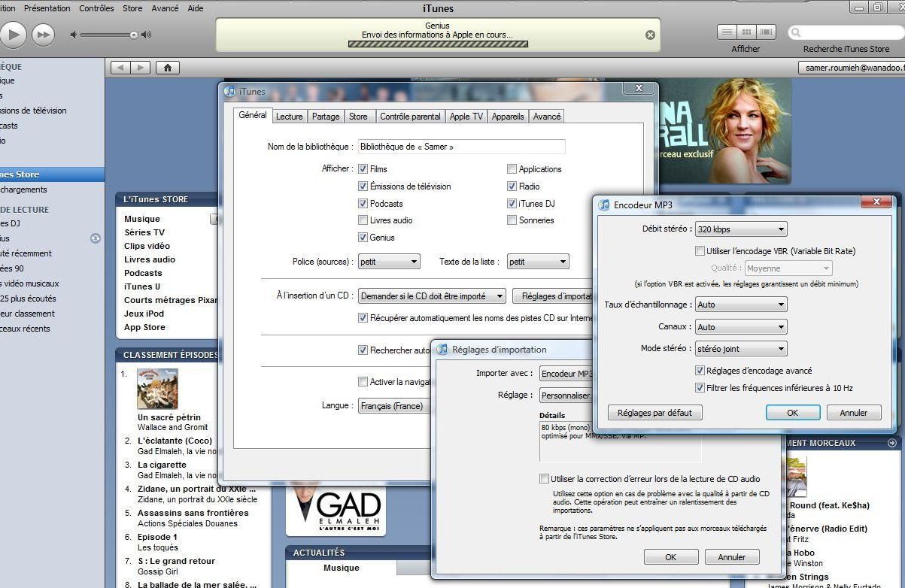Image resolution: width=905 pixels, height=588 pixels.
Task: Click OK in Encodeur MP3 dialog
Action: (x=792, y=413)
